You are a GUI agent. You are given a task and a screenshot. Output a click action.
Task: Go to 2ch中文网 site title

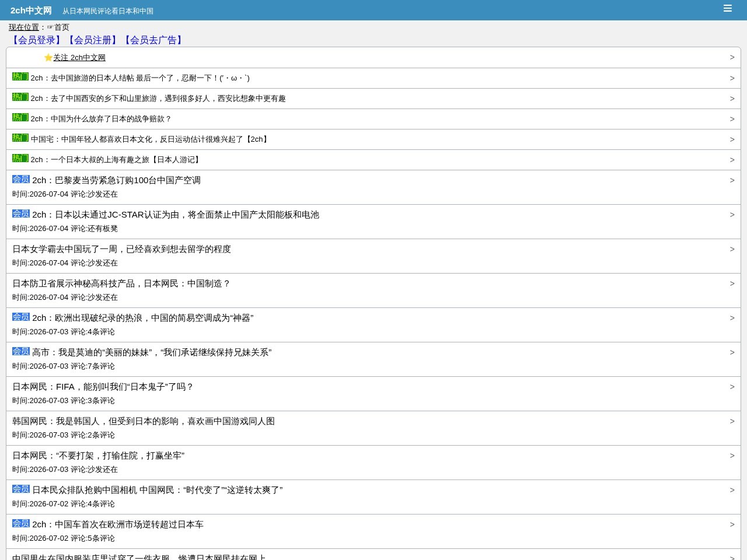[31, 10]
